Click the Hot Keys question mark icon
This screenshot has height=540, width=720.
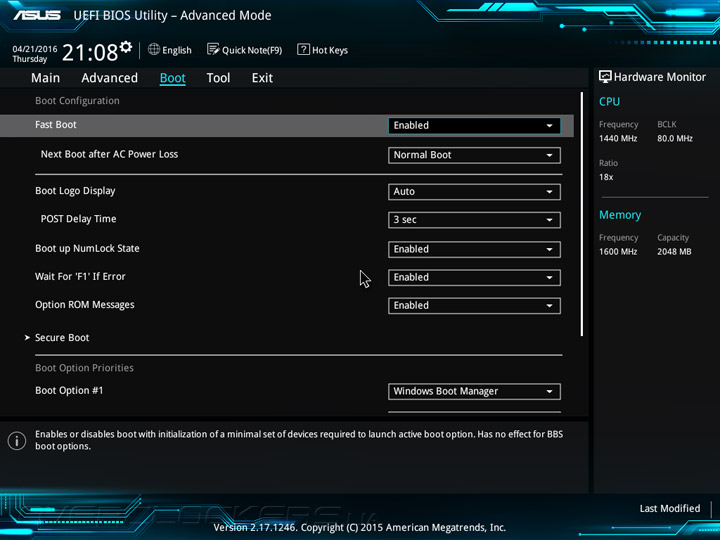pyautogui.click(x=303, y=49)
